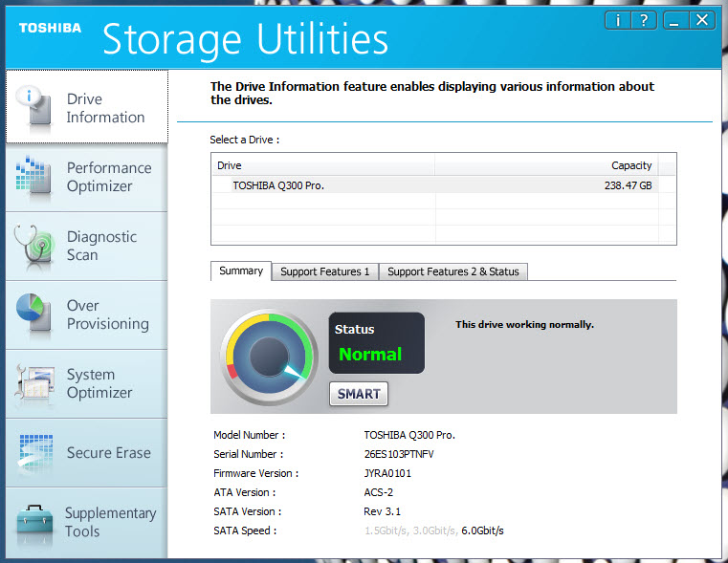Select the Diagnostic Scan menu label
728x563 pixels.
pyautogui.click(x=101, y=246)
